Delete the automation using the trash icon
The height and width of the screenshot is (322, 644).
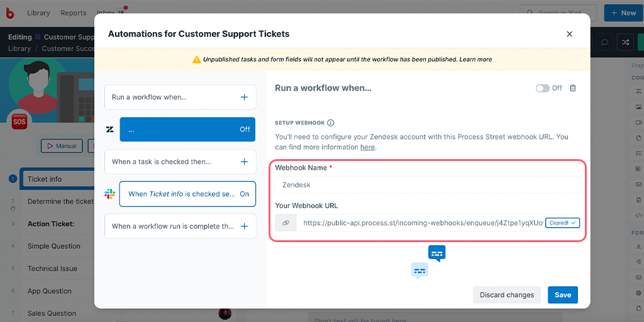pyautogui.click(x=573, y=88)
